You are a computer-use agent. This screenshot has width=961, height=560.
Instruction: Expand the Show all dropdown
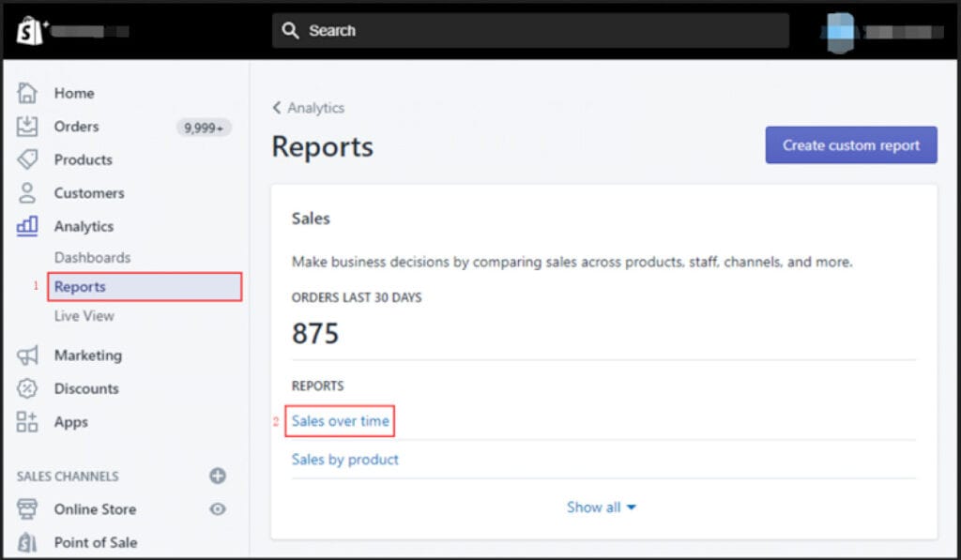pos(602,507)
